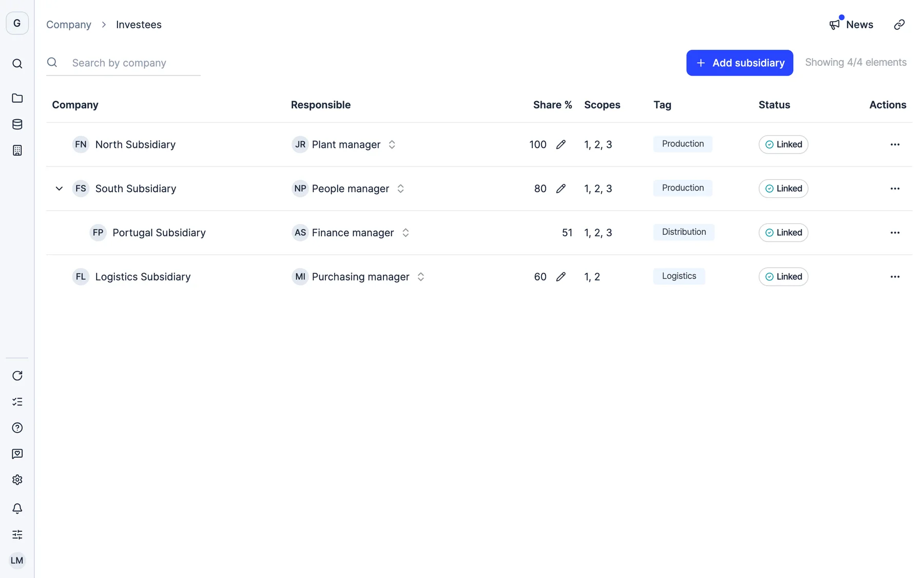Click the LM user avatar
Viewport: 924px width, 578px height.
[17, 561]
